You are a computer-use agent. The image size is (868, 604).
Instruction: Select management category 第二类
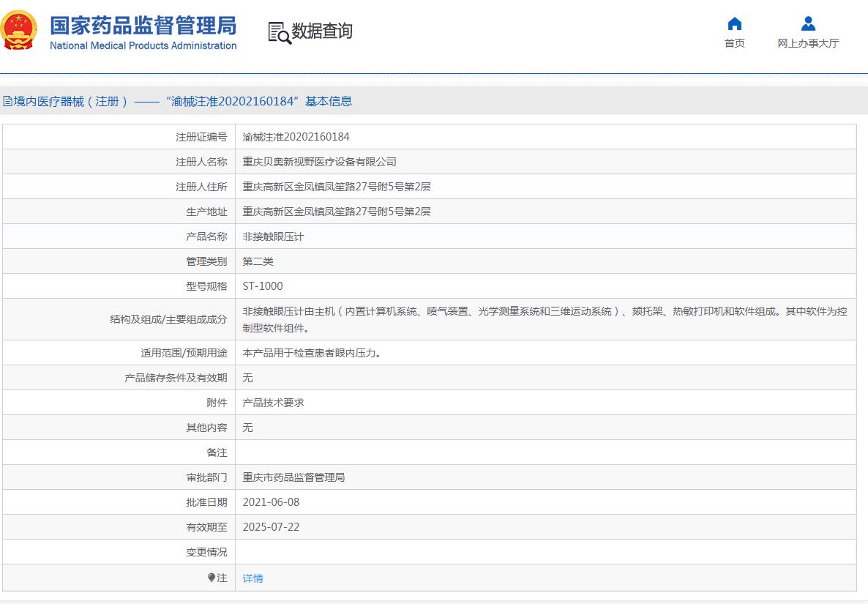pos(258,261)
